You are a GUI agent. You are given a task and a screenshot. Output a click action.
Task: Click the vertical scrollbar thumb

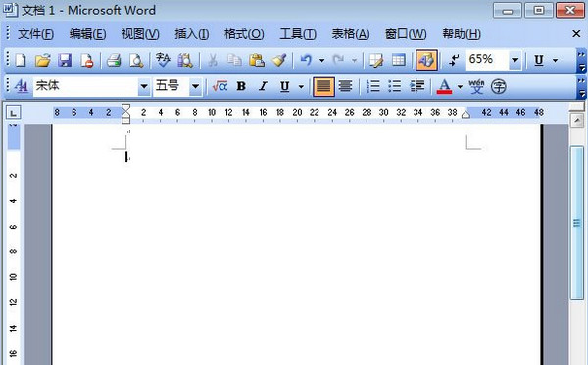tap(577, 223)
